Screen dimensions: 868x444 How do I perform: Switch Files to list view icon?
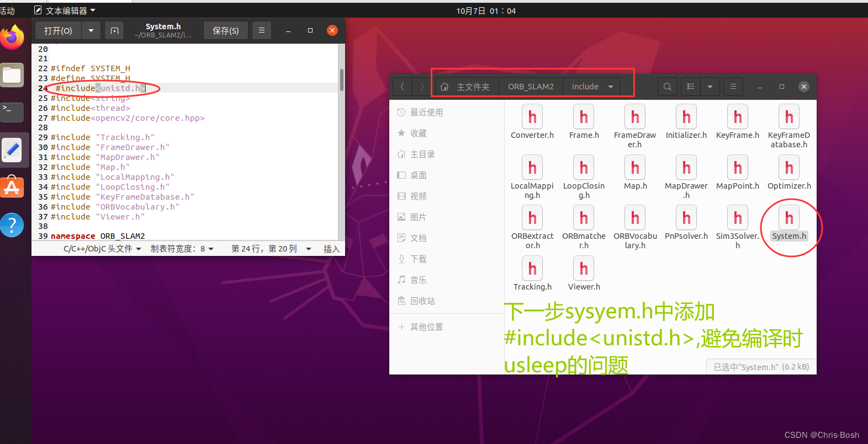(x=690, y=87)
